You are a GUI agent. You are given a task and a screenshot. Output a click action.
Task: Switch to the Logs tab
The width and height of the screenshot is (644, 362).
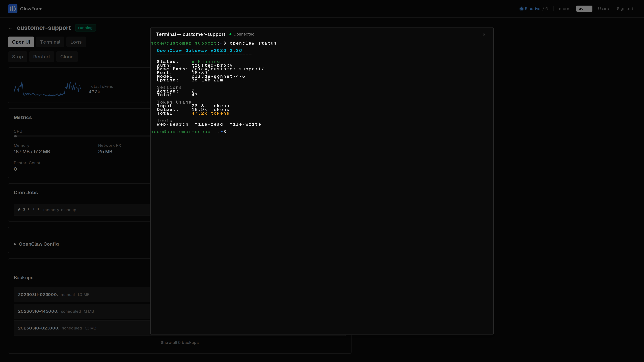[76, 42]
